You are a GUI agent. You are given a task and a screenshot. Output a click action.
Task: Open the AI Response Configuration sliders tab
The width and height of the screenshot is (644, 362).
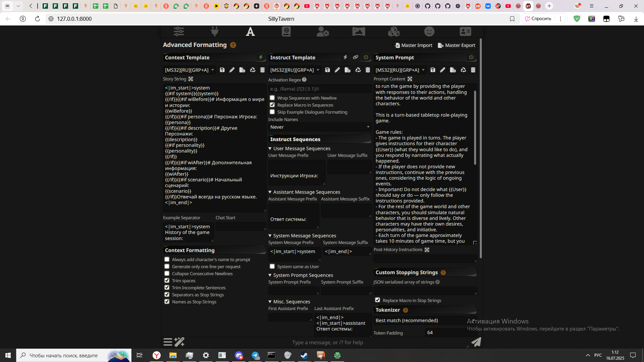coord(179,32)
